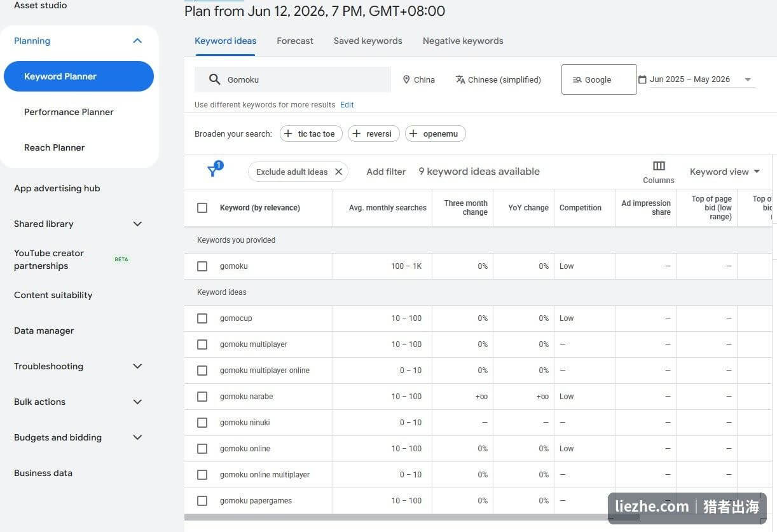Add reversi to broaden search

coord(374,133)
